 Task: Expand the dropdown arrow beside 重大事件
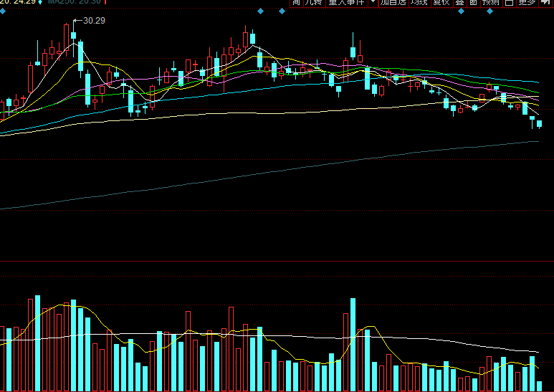[373, 3]
